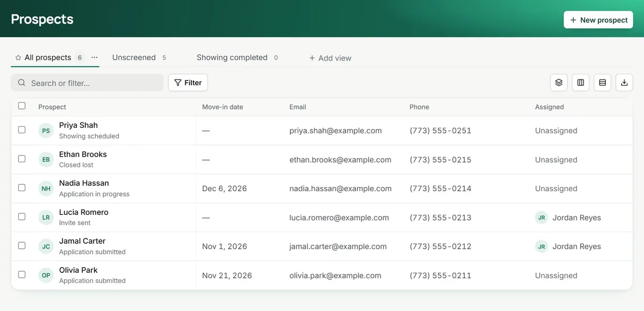Open the Filter button

click(x=188, y=83)
